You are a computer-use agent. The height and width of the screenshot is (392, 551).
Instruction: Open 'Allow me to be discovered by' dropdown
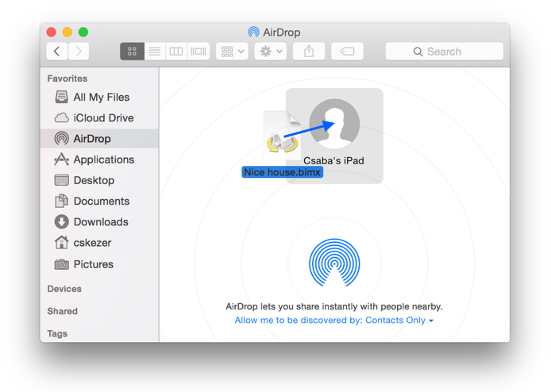tap(333, 321)
